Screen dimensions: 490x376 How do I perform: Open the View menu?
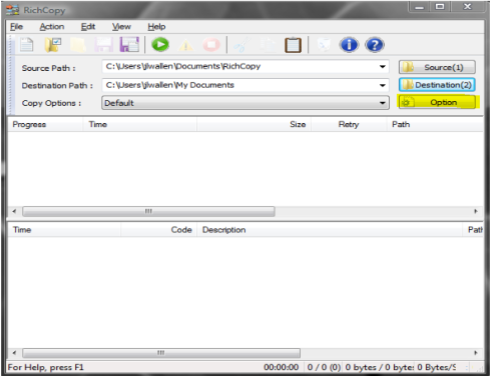[x=121, y=27]
